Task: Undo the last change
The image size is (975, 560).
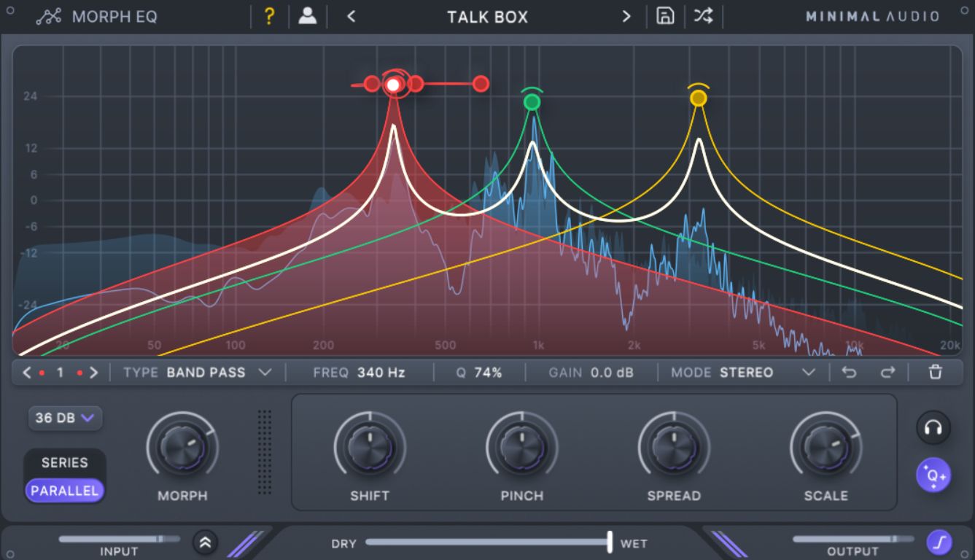Action: (x=849, y=373)
